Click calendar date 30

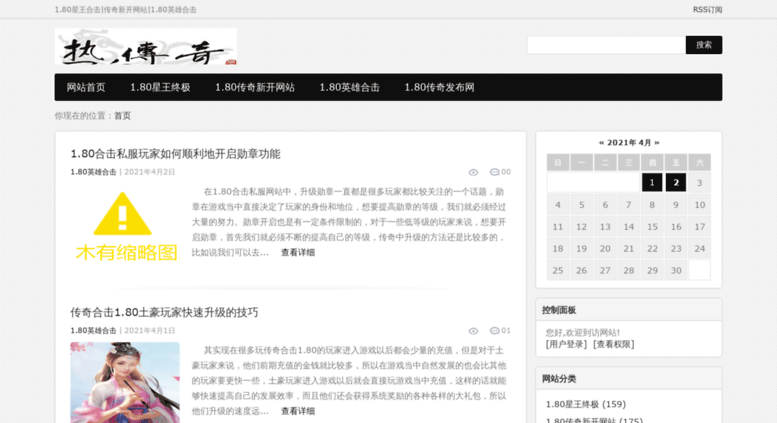pyautogui.click(x=676, y=270)
